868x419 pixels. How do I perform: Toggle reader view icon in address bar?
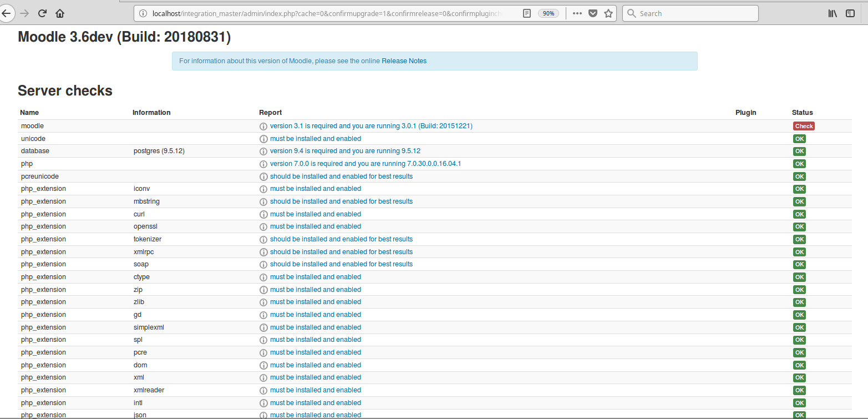tap(527, 13)
